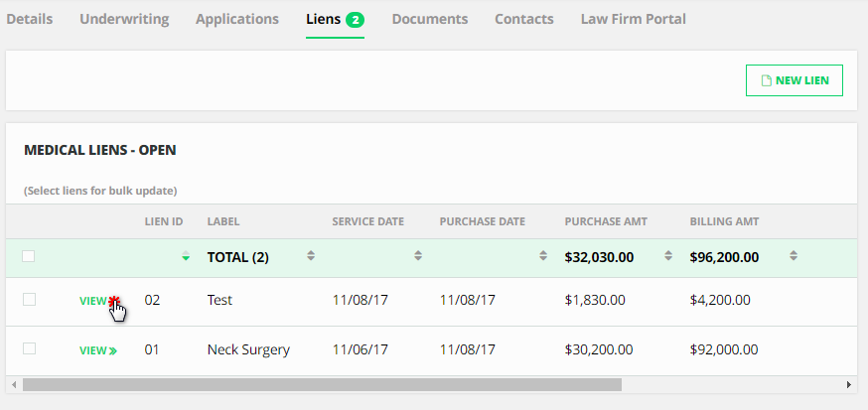
Task: Sort by Label column arrows
Action: [311, 257]
